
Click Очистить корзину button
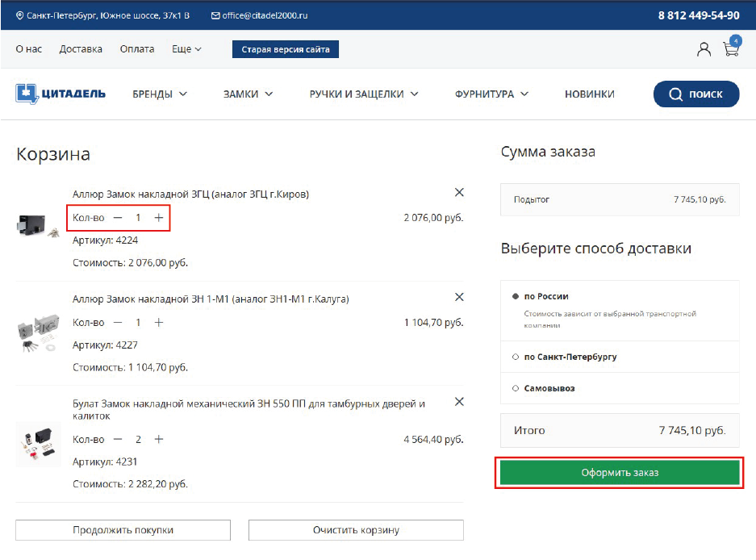pyautogui.click(x=356, y=530)
